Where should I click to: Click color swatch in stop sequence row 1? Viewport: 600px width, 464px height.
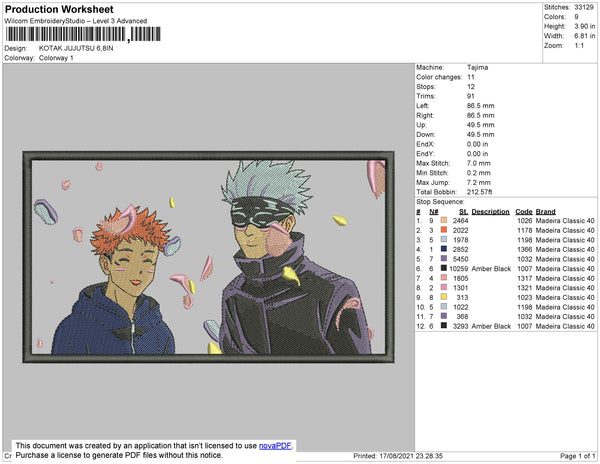pos(444,220)
